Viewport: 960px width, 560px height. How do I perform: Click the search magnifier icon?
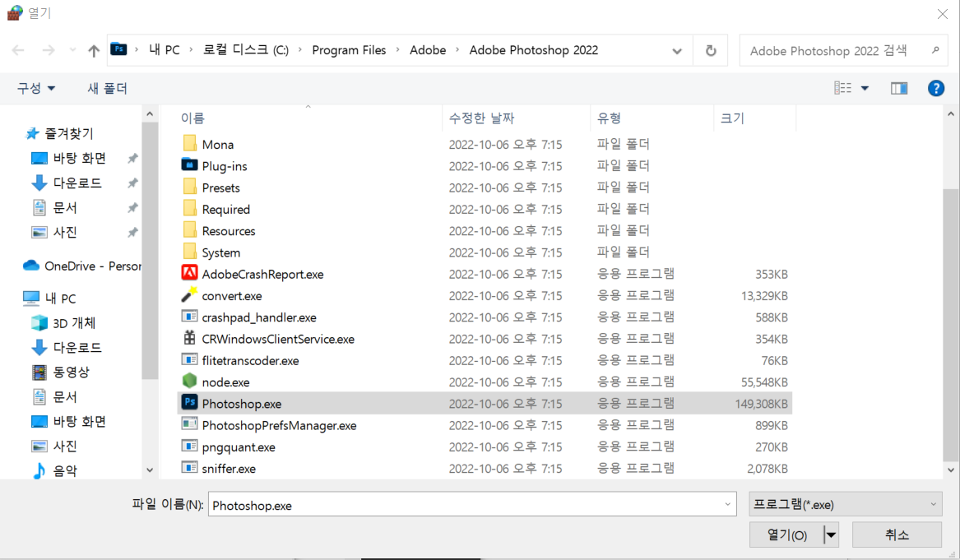[934, 50]
